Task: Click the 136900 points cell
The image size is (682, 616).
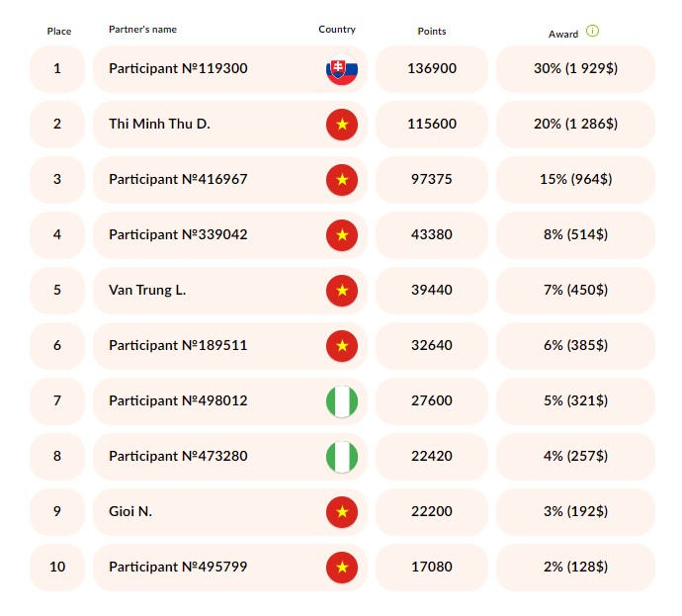Action: [432, 69]
